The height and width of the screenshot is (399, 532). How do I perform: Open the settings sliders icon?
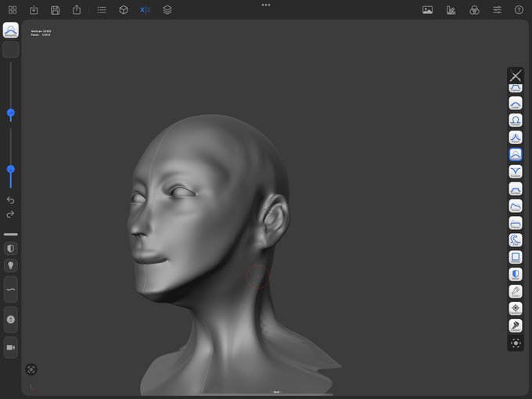497,10
